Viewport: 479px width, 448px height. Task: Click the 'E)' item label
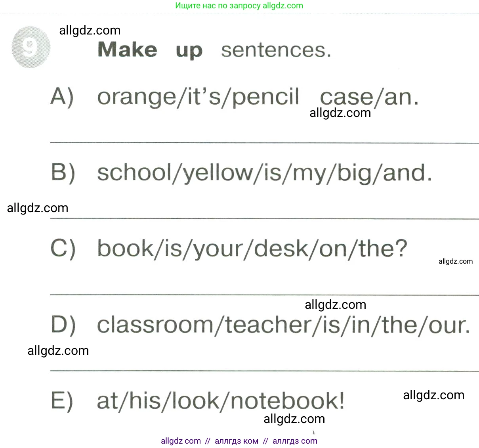[62, 401]
